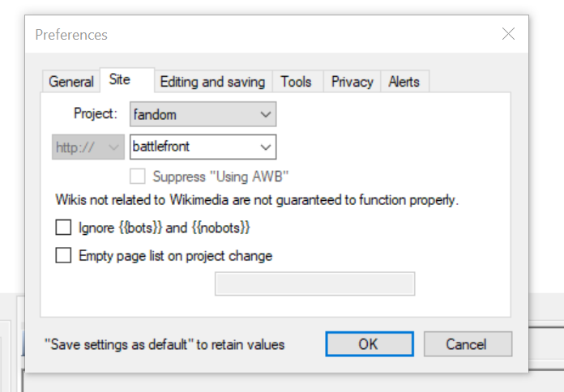Open the Privacy tab

click(x=352, y=82)
